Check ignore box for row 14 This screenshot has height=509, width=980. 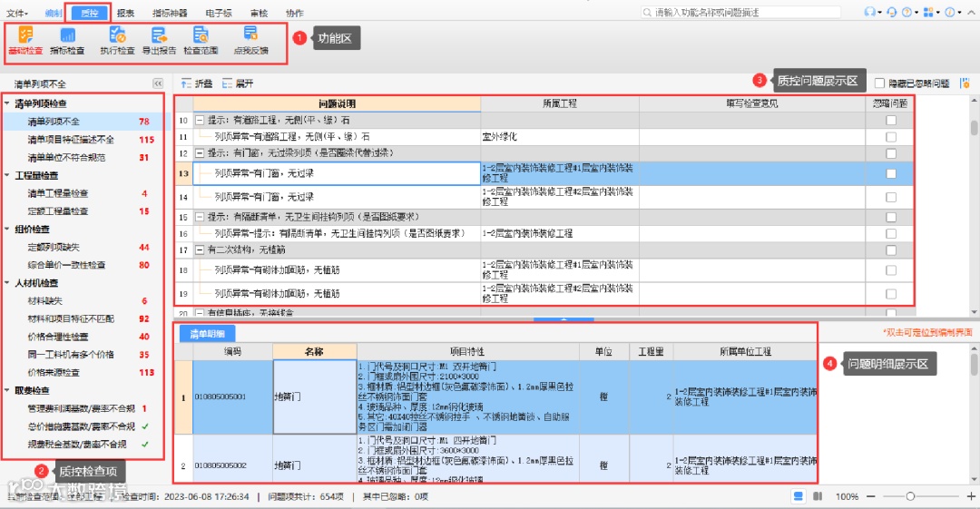pyautogui.click(x=891, y=197)
